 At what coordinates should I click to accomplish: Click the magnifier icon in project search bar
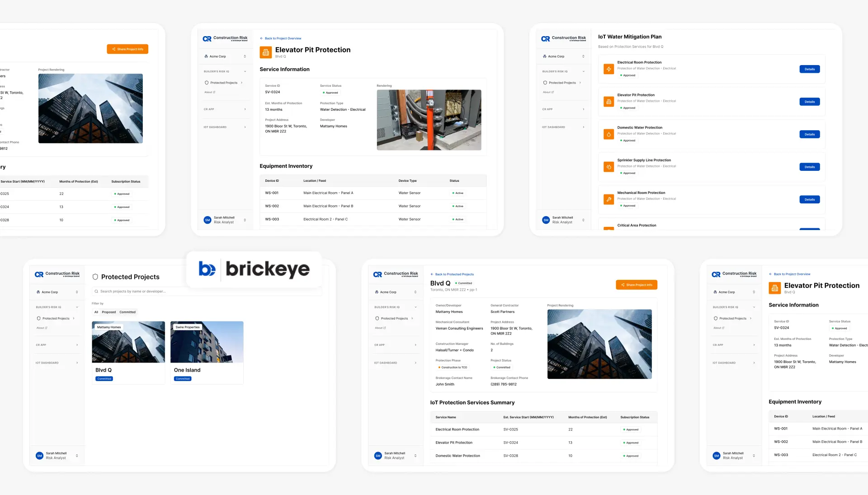96,292
